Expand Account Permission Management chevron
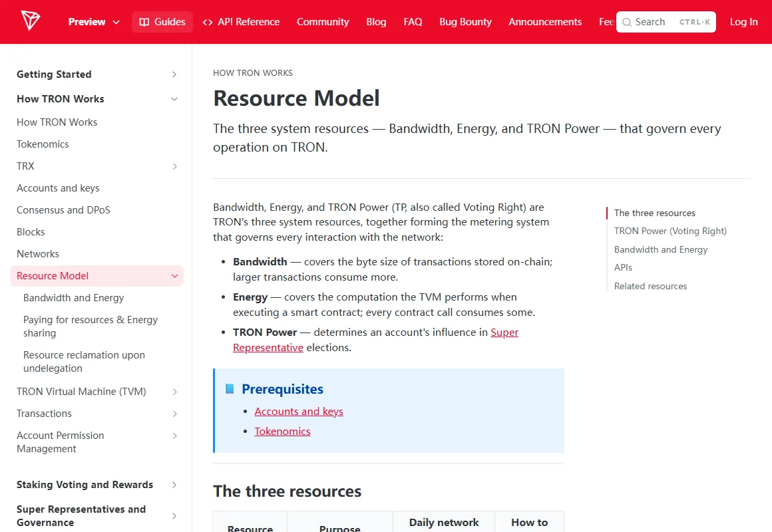The width and height of the screenshot is (772, 532). click(175, 436)
